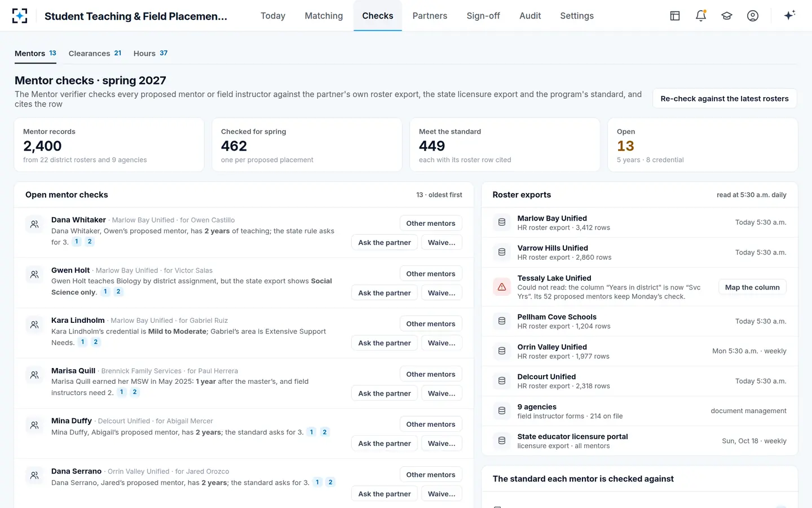Open the notifications bell
This screenshot has width=812, height=508.
pyautogui.click(x=701, y=16)
